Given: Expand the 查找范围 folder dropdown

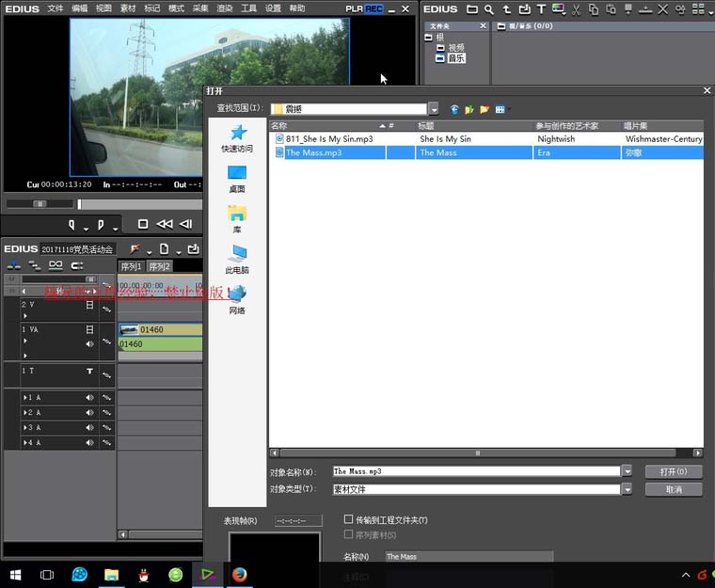Looking at the screenshot, I should point(433,109).
